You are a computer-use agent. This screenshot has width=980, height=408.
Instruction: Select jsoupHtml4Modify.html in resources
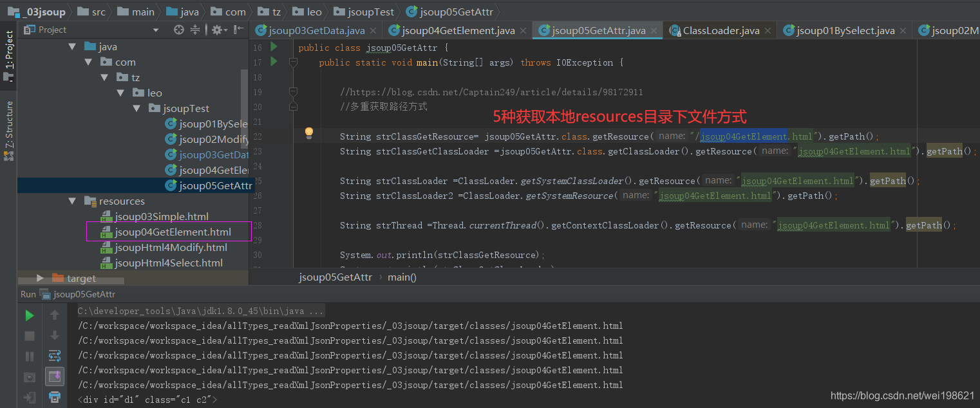click(164, 247)
